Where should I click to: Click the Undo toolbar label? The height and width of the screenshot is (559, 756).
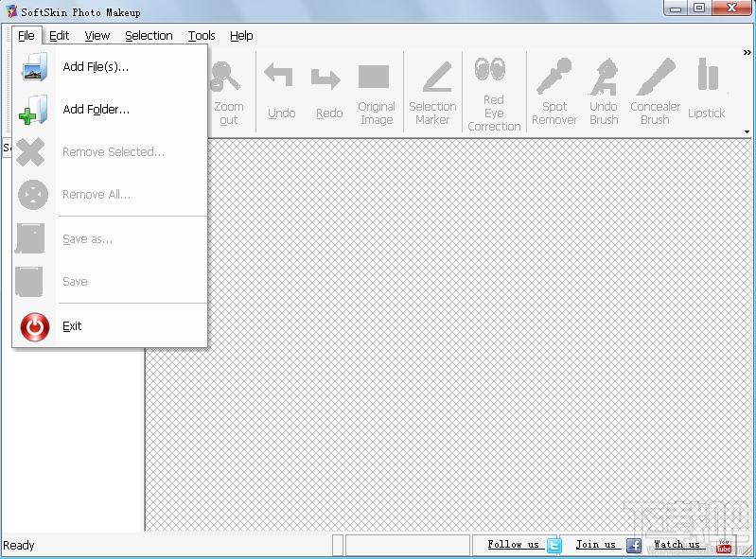(282, 114)
